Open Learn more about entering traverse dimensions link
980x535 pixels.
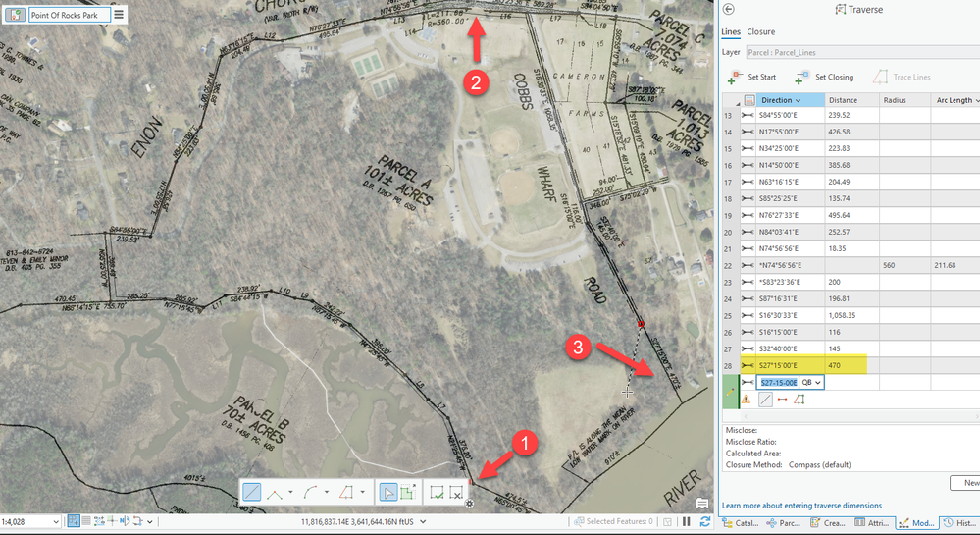click(x=801, y=506)
